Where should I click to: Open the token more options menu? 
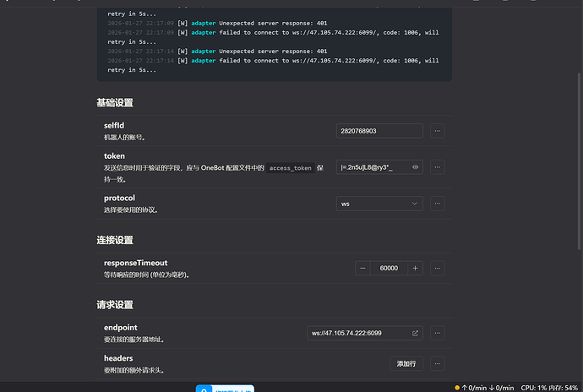[x=437, y=167]
